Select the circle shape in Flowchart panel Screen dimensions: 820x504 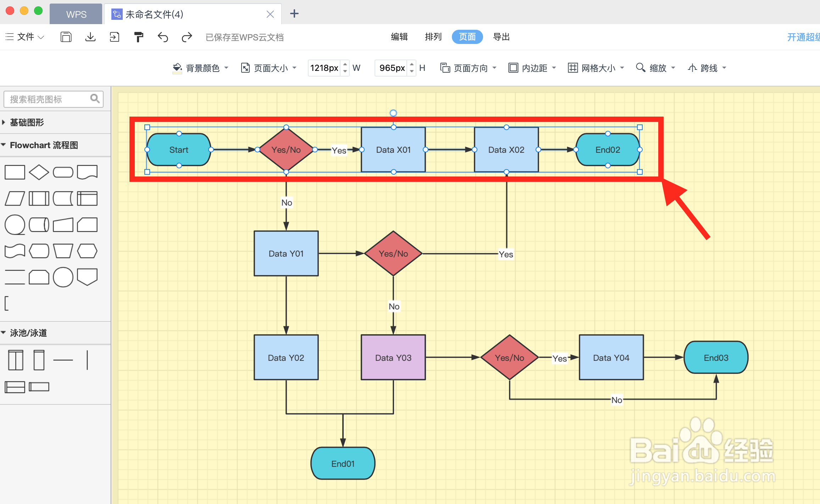(x=63, y=277)
